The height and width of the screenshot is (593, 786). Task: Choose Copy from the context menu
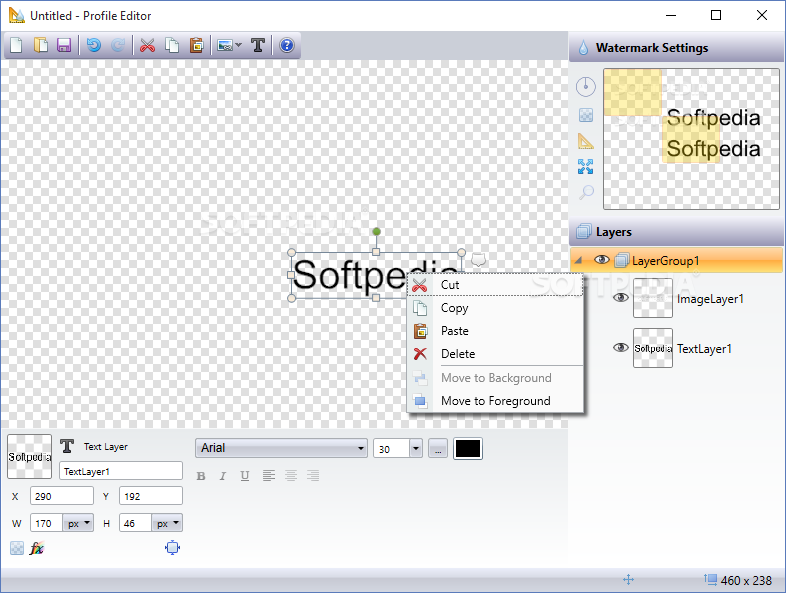[x=495, y=308]
